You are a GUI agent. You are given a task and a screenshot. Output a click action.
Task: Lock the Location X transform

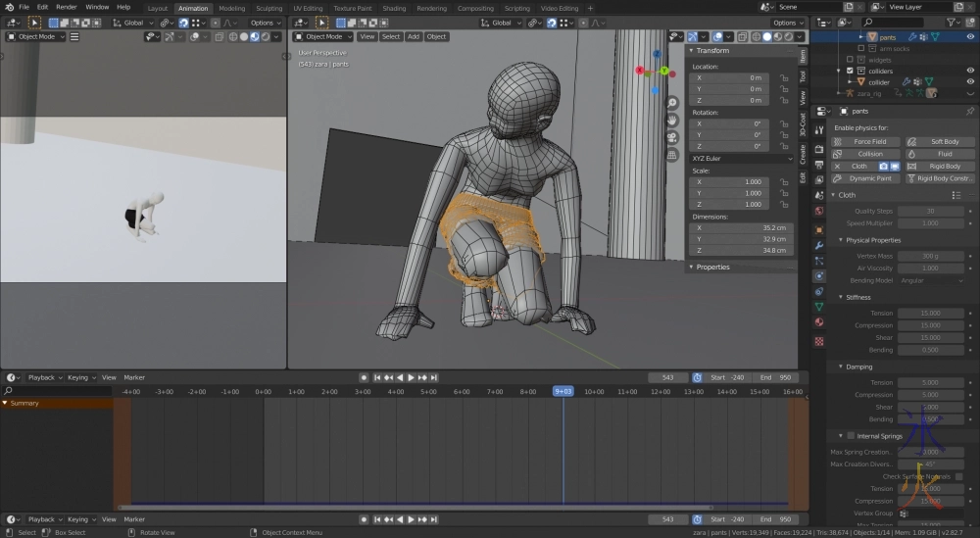[x=784, y=77]
